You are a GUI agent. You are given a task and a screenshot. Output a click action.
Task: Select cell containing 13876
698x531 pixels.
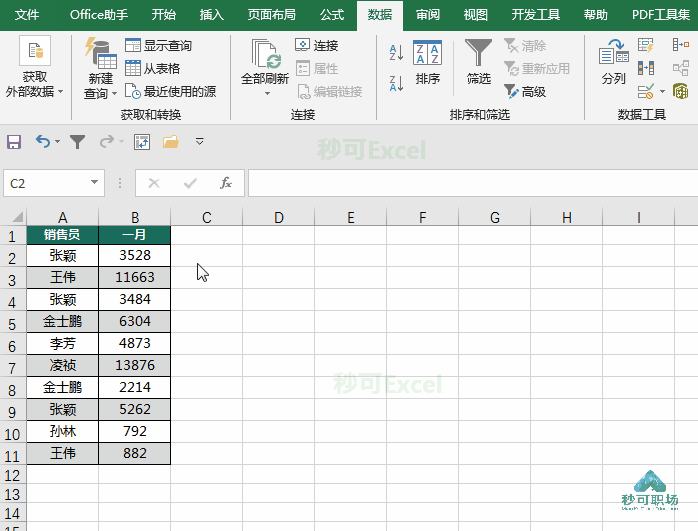134,365
